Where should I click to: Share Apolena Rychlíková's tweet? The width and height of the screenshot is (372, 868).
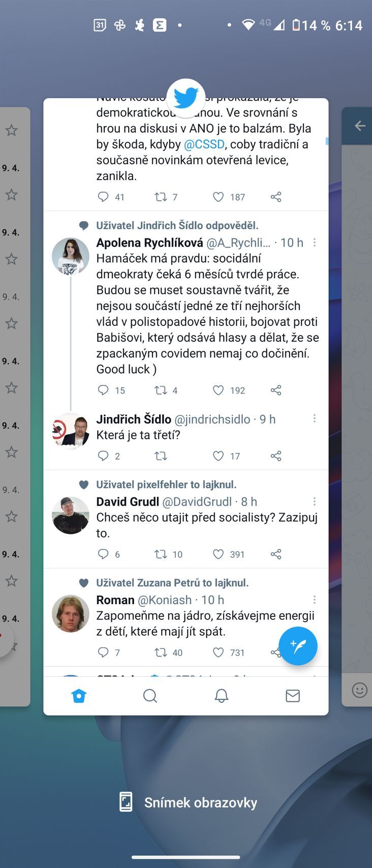coord(276,390)
